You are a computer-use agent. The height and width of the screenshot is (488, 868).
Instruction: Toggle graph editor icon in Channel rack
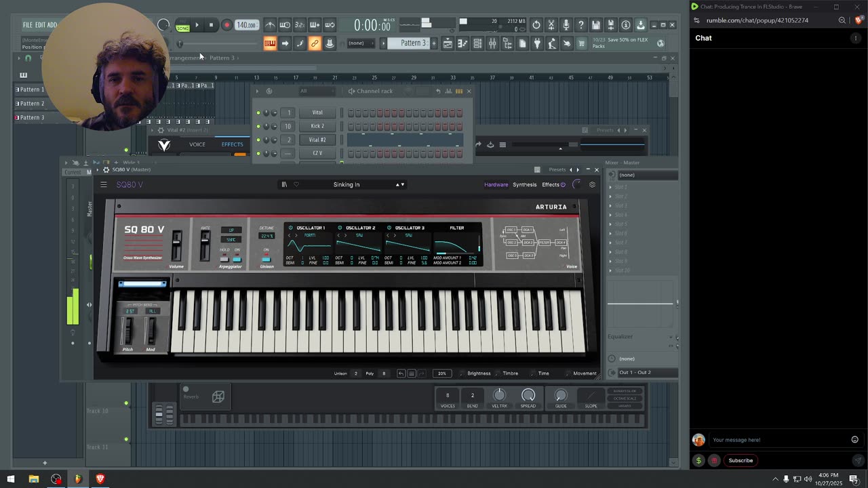(x=450, y=91)
